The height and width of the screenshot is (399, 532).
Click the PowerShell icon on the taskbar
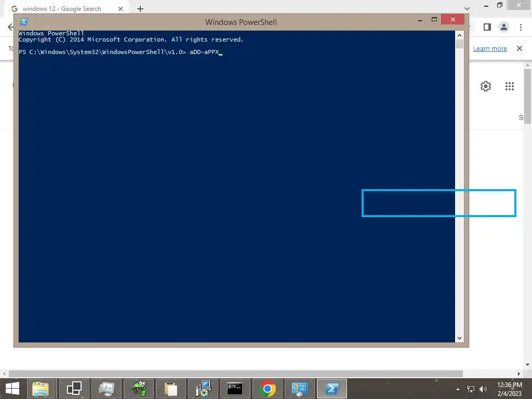pos(332,389)
